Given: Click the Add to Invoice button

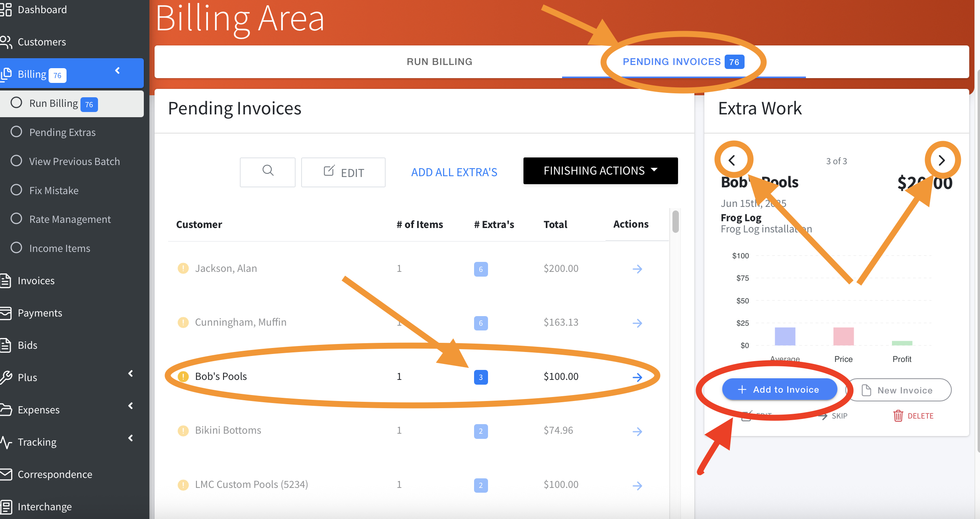Looking at the screenshot, I should tap(779, 389).
